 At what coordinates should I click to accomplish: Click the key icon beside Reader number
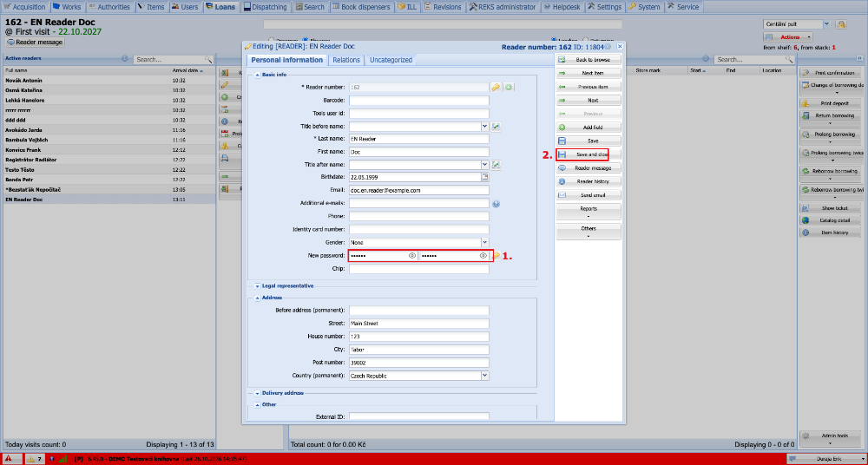click(496, 87)
